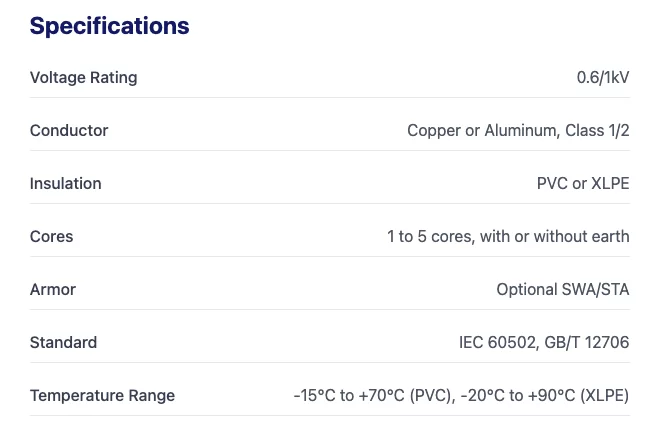Select the Conductor row label
This screenshot has width=667, height=422.
pos(69,131)
